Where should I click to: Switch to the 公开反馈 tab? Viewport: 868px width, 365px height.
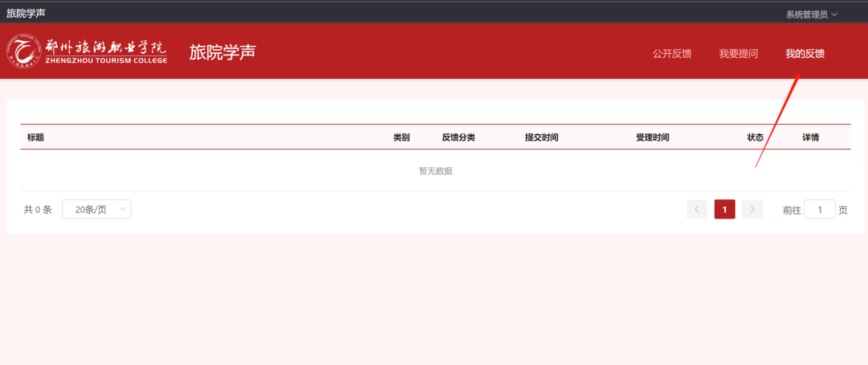click(x=672, y=54)
